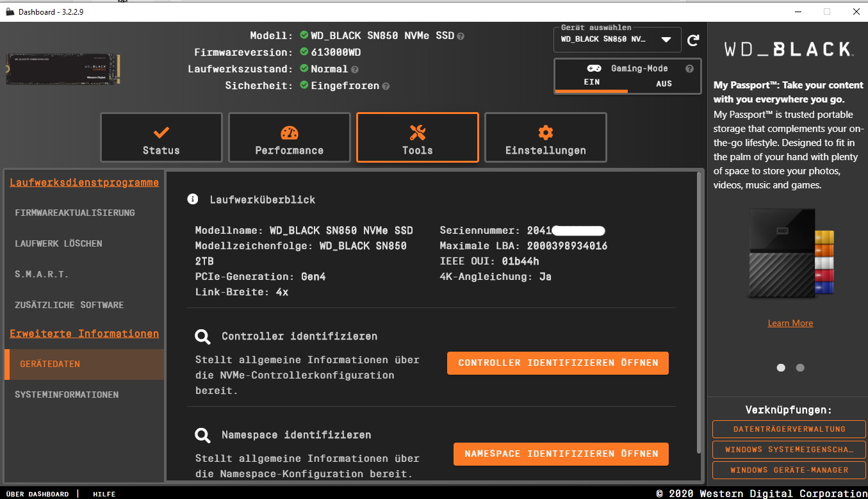Open S.M.A.R.T. in sidebar
Viewport: 868px width, 499px height.
pyautogui.click(x=84, y=274)
